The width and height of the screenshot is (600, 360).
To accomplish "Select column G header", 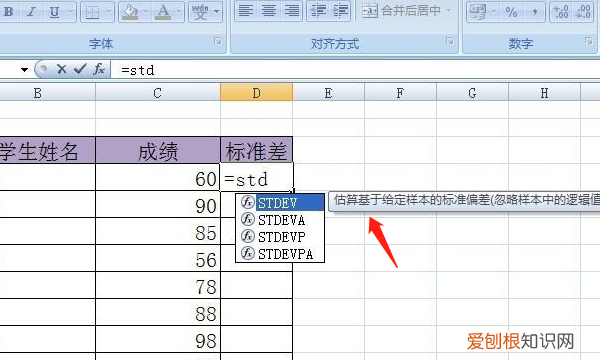I will 472,93.
